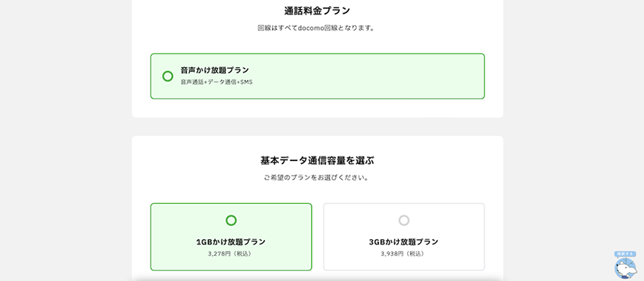The image size is (644, 281).
Task: Click the 3,938円(税込) price text
Action: (404, 254)
